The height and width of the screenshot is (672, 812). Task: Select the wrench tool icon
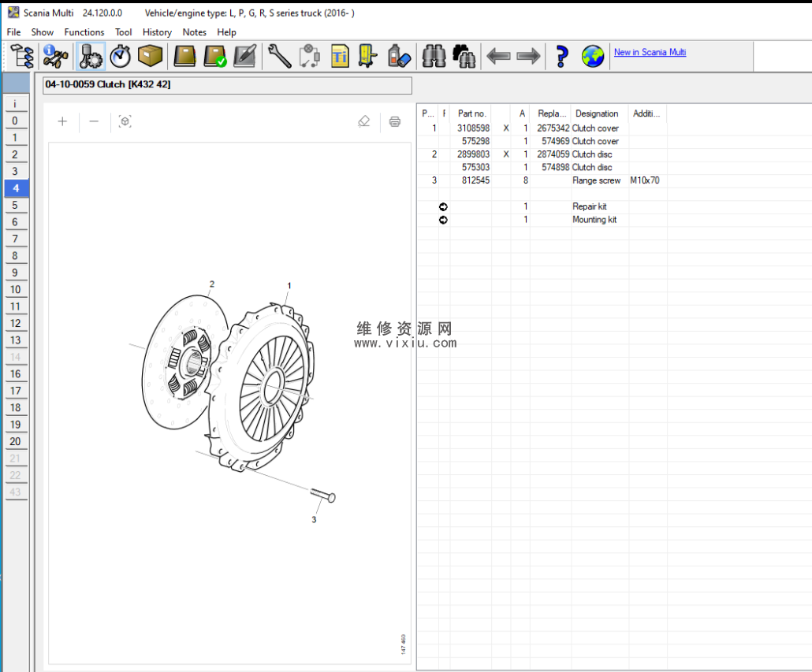[x=280, y=56]
